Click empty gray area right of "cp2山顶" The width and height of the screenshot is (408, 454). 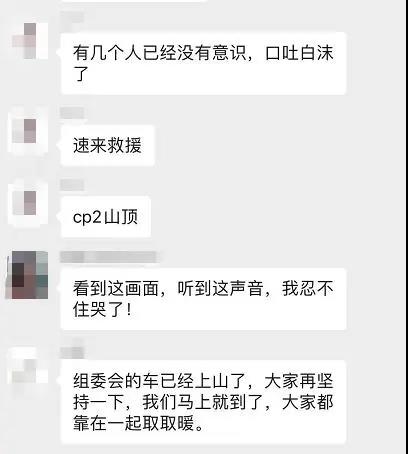point(275,217)
